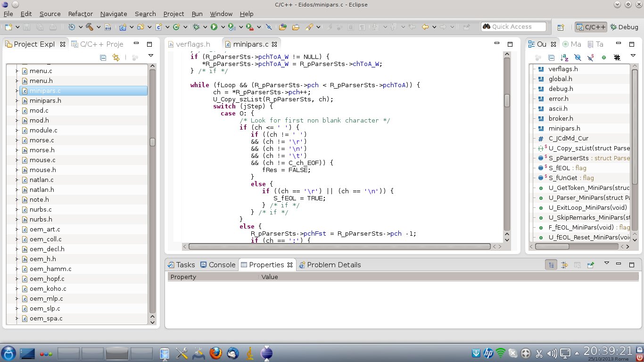The height and width of the screenshot is (362, 644).
Task: Open the Project menu
Action: (173, 14)
